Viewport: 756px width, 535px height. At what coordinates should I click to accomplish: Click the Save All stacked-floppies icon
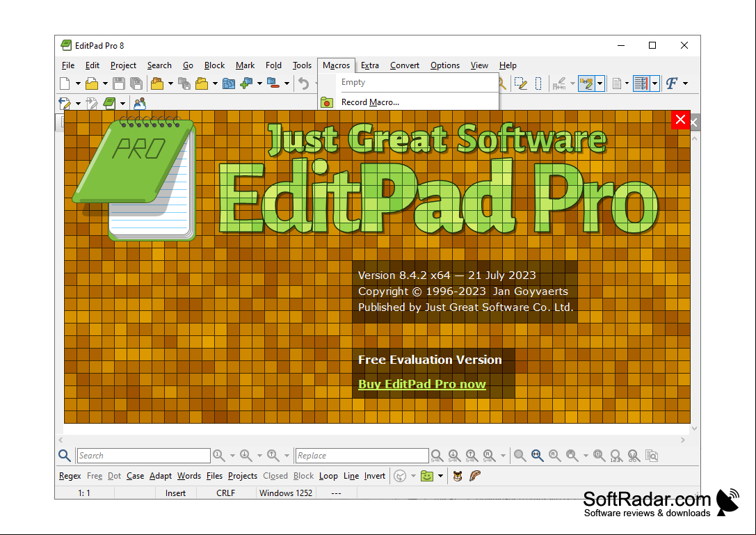(136, 83)
